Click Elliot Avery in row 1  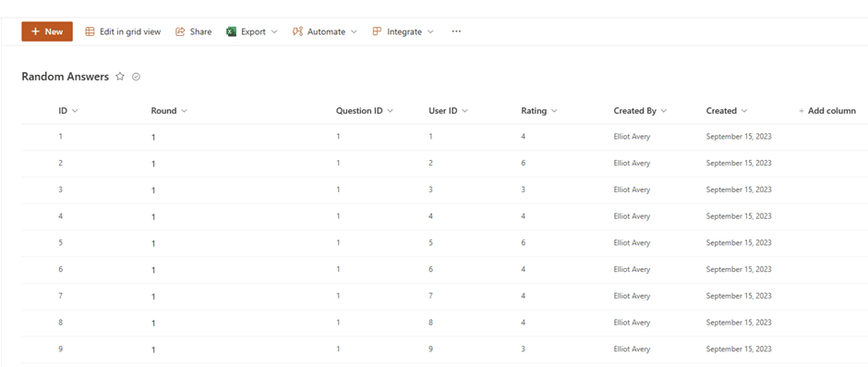(632, 137)
